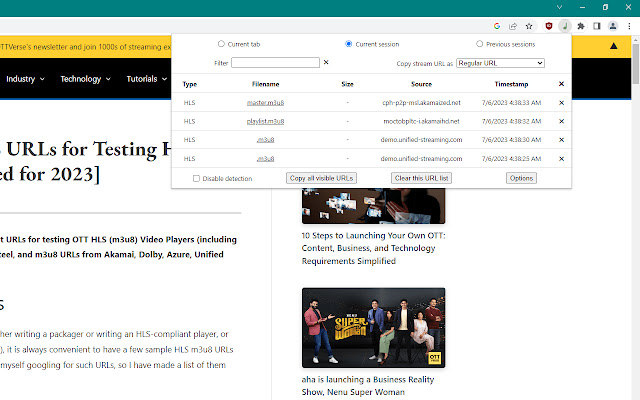This screenshot has width=640, height=400.
Task: Open the Super Women show thumbnail
Action: point(373,328)
